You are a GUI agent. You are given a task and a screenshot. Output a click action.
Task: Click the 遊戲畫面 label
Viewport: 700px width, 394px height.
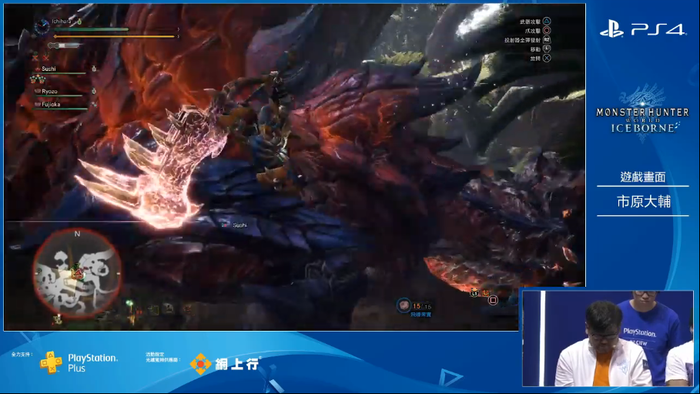click(x=643, y=177)
